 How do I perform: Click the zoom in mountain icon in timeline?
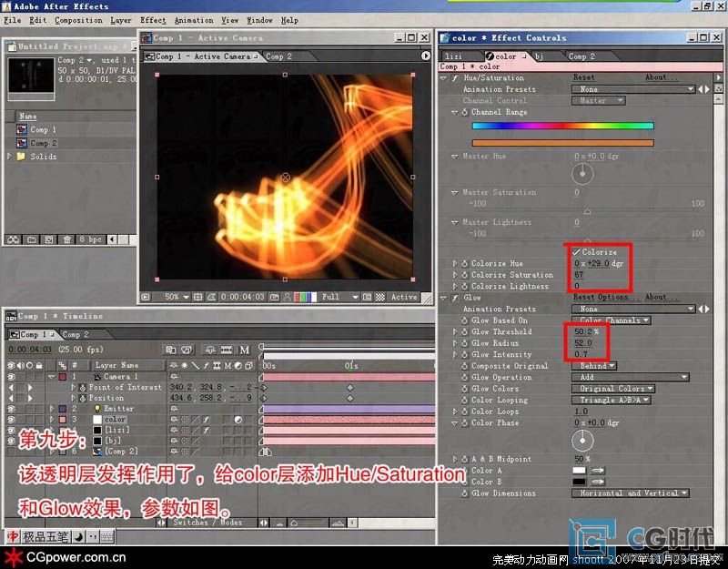coord(338,523)
